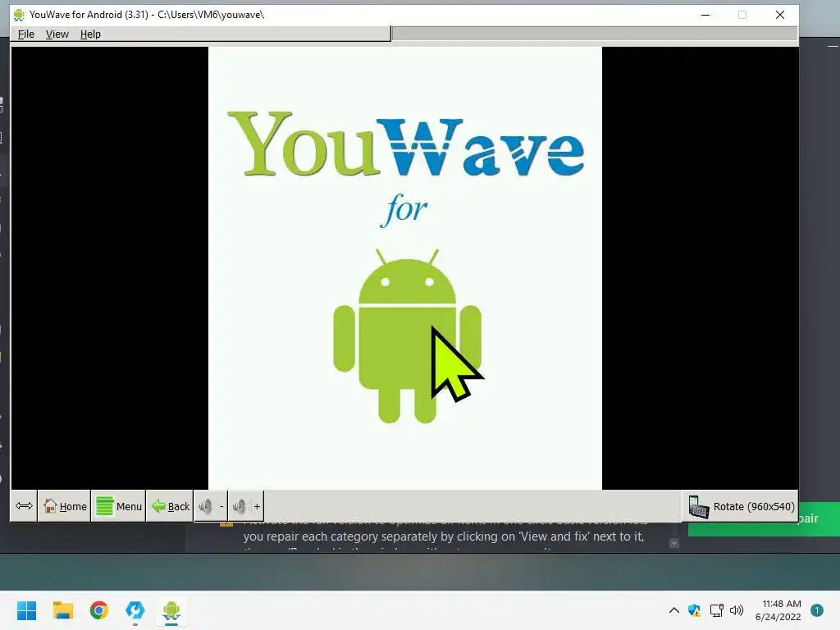Open the clock showing 11:48 AM

pyautogui.click(x=778, y=610)
